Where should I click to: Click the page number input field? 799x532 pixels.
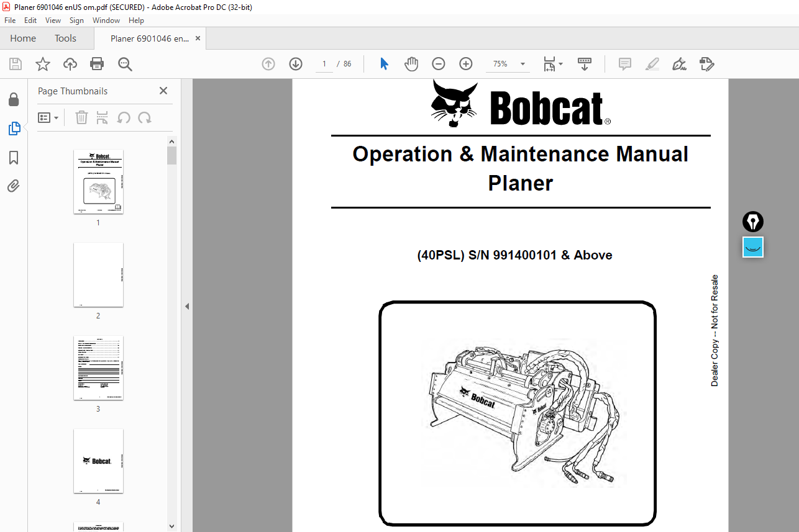click(x=324, y=64)
